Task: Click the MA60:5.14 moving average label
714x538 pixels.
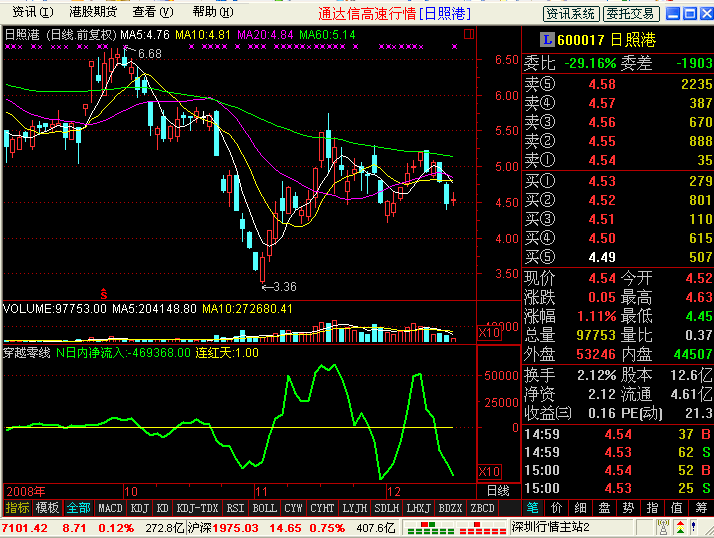Action: [327, 35]
